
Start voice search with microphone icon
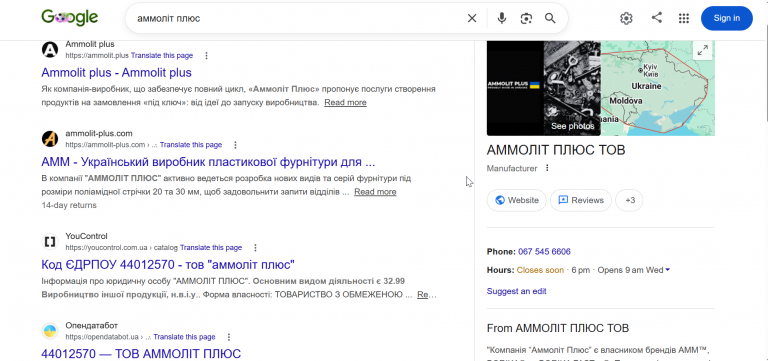[502, 18]
